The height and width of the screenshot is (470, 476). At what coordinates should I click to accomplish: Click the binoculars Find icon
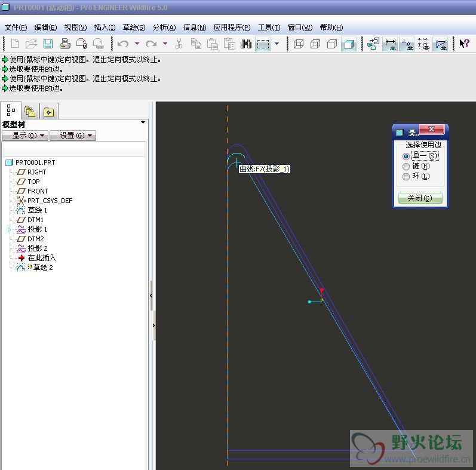[x=246, y=44]
